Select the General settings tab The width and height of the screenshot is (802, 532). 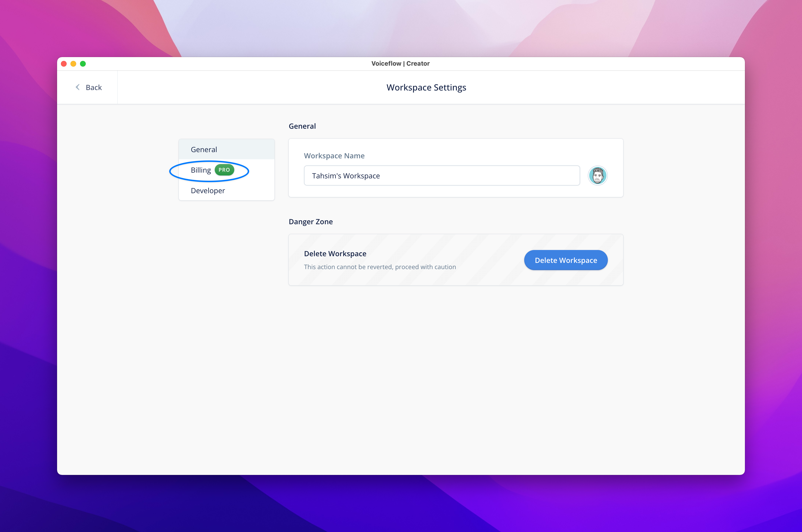227,149
